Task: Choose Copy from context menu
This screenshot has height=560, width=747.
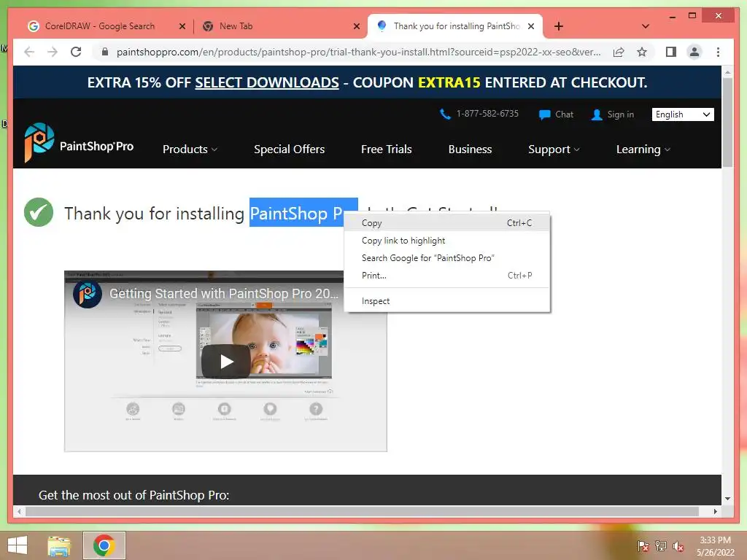Action: click(x=446, y=223)
